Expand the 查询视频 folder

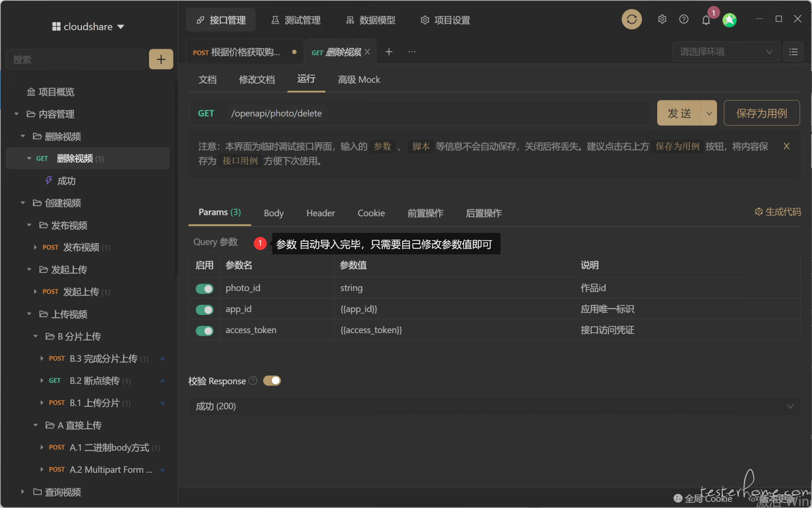[x=23, y=491]
